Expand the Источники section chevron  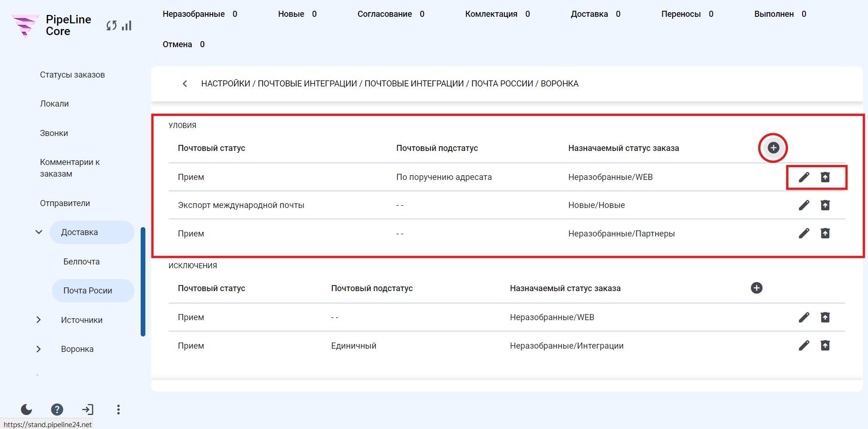pyautogui.click(x=39, y=320)
